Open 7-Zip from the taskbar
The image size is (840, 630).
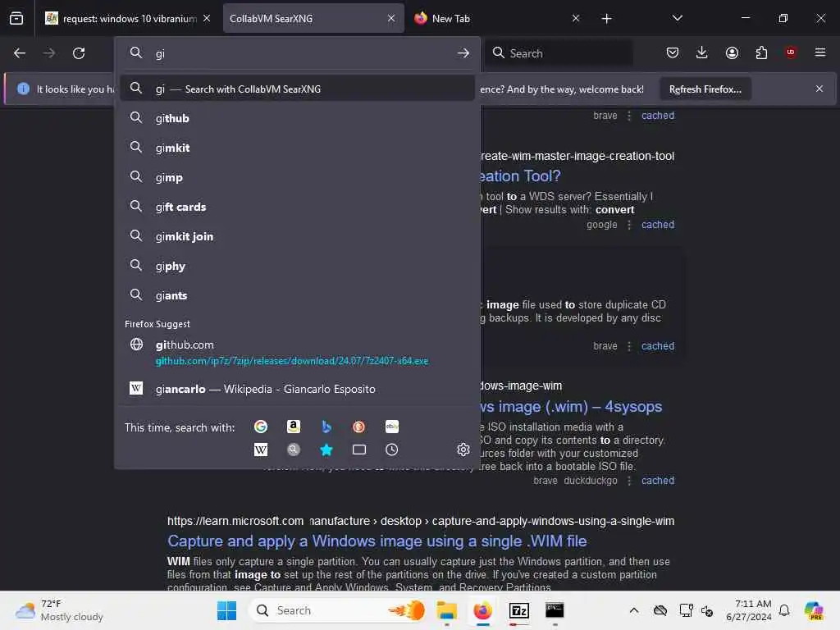click(518, 610)
